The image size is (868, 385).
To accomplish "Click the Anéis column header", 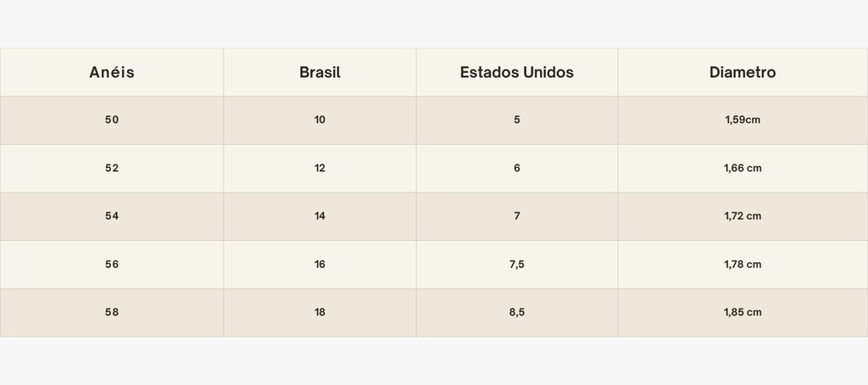I will 112,72.
